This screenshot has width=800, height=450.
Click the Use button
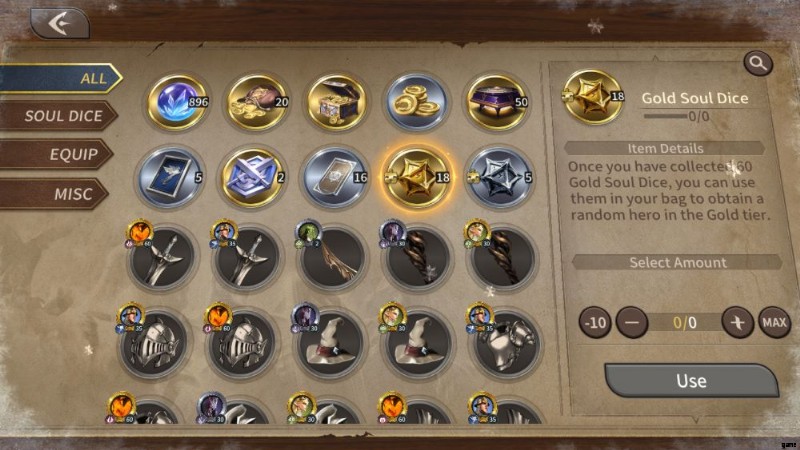pyautogui.click(x=691, y=381)
